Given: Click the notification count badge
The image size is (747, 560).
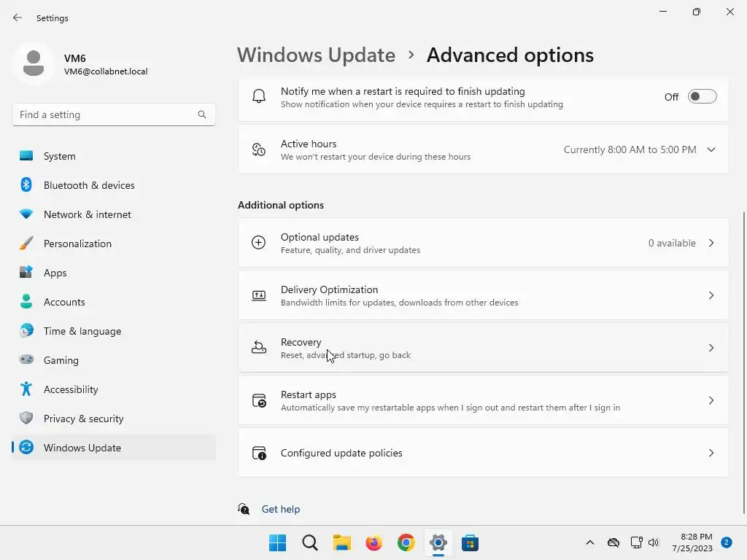Looking at the screenshot, I should [x=726, y=542].
